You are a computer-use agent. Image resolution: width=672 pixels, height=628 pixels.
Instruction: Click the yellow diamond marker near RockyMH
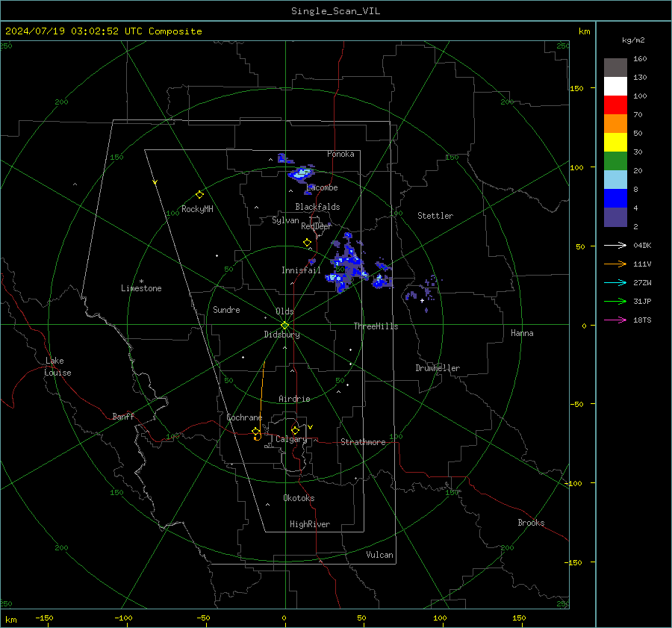coord(199,195)
